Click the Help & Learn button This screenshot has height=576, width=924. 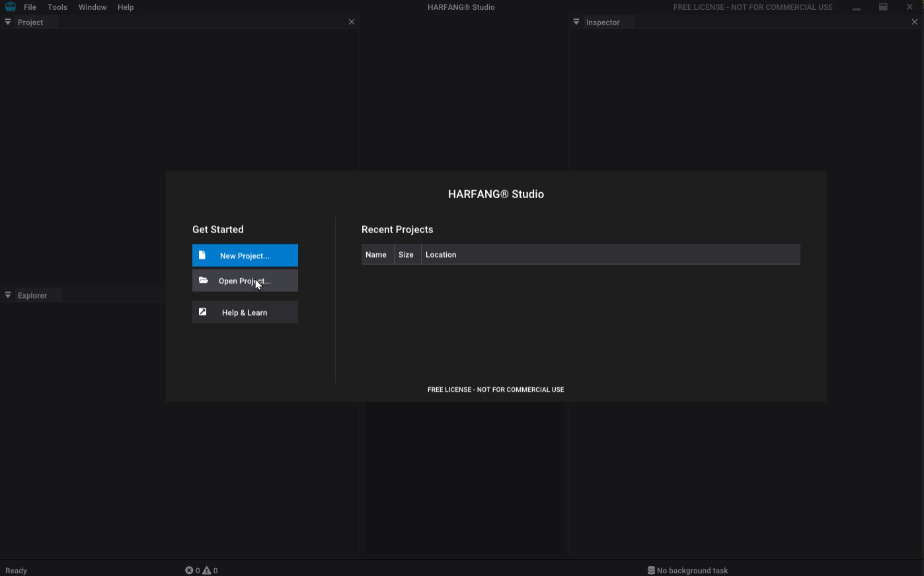245,312
